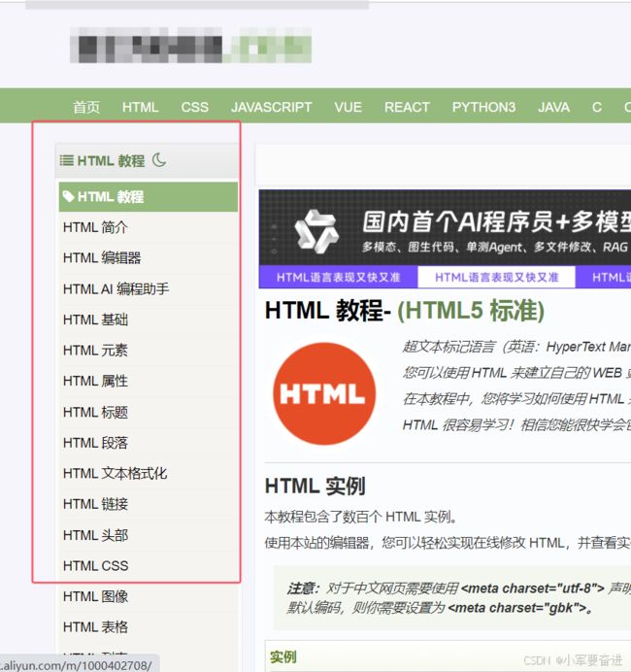
Task: Open HTML 图像 in the sidebar
Action: point(149,596)
